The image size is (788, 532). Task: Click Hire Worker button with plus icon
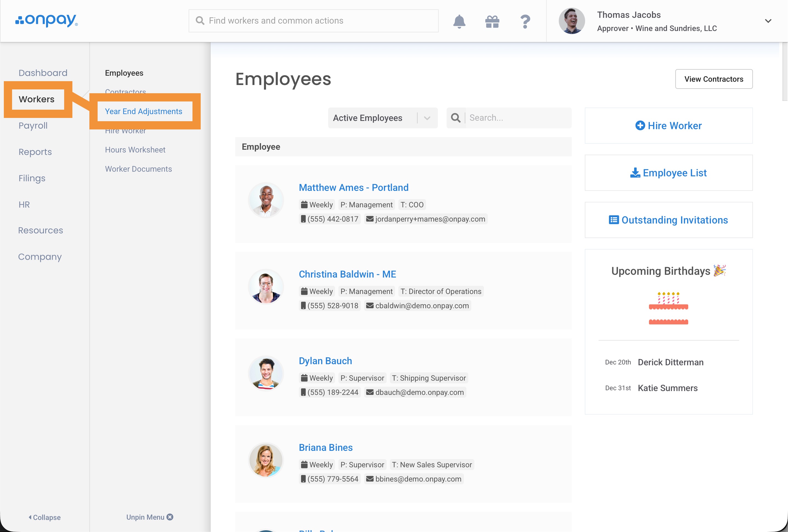(x=668, y=125)
